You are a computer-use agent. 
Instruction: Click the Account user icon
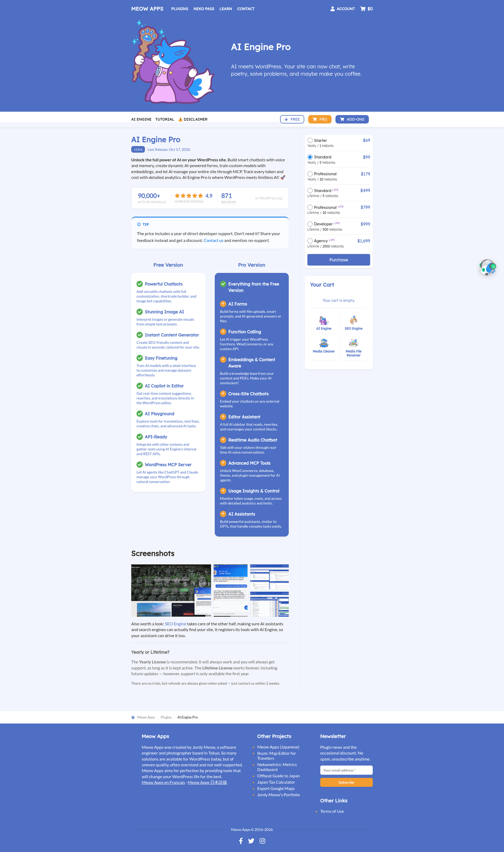(332, 9)
